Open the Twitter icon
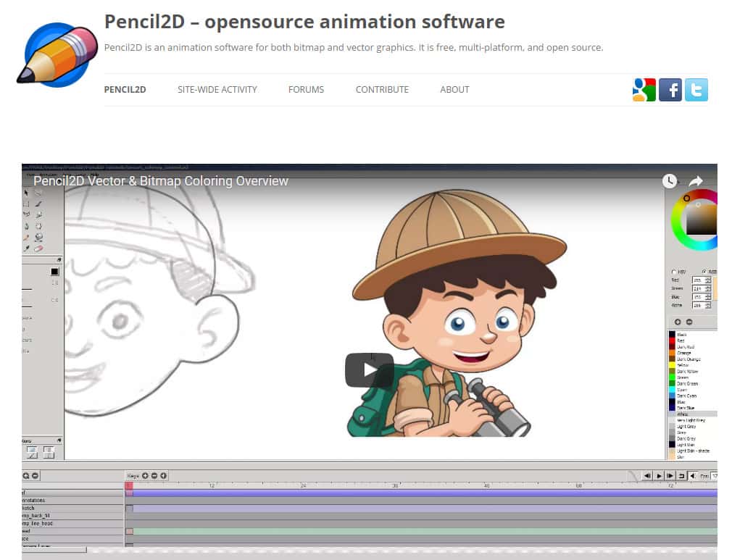 [x=696, y=90]
